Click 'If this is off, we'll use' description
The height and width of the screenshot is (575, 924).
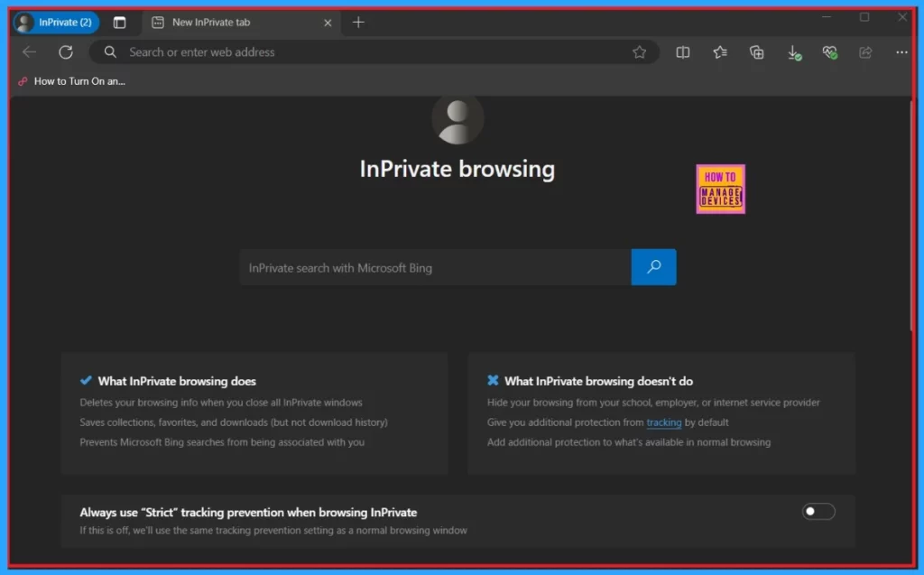coord(273,530)
